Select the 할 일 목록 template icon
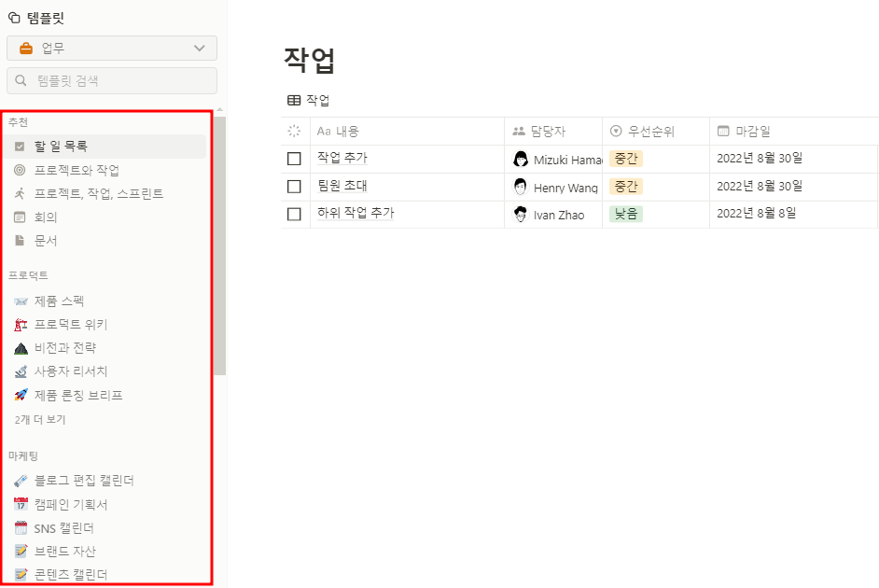This screenshot has width=879, height=588. (x=21, y=147)
